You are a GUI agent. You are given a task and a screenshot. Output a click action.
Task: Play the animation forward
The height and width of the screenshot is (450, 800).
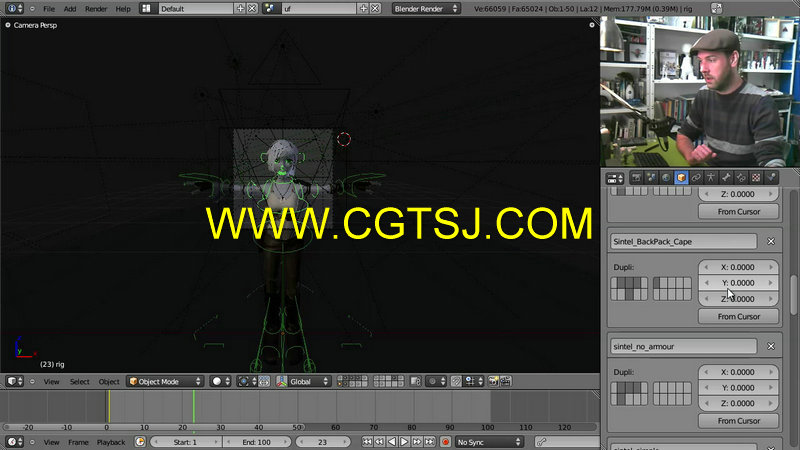405,442
